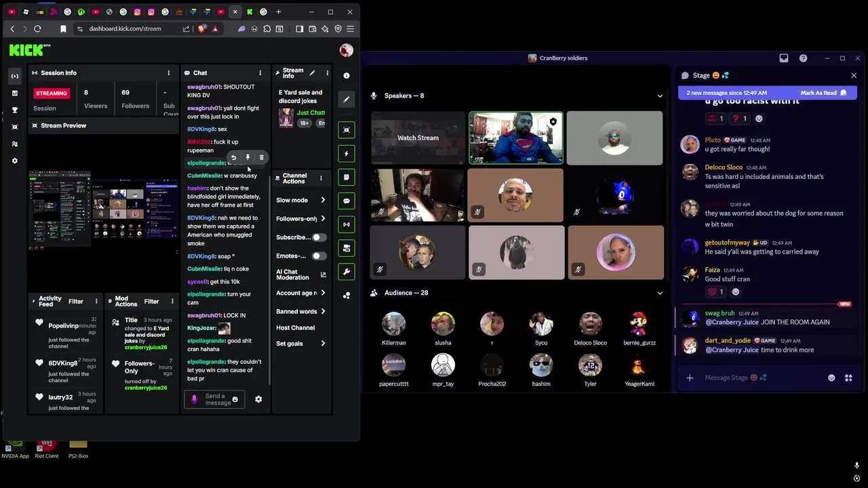Open Mod Actions three-dot menu
Viewport: 868px width, 488px height.
[x=172, y=302]
